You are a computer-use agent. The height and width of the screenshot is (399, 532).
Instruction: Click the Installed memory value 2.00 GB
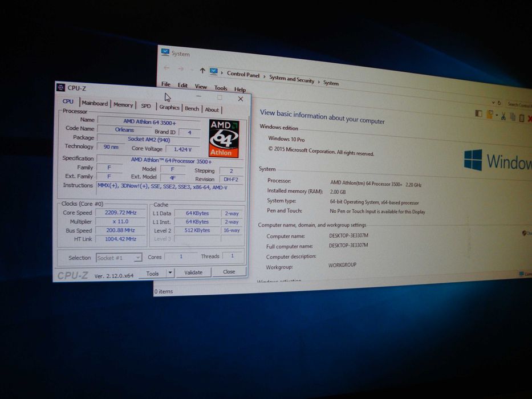(x=338, y=192)
